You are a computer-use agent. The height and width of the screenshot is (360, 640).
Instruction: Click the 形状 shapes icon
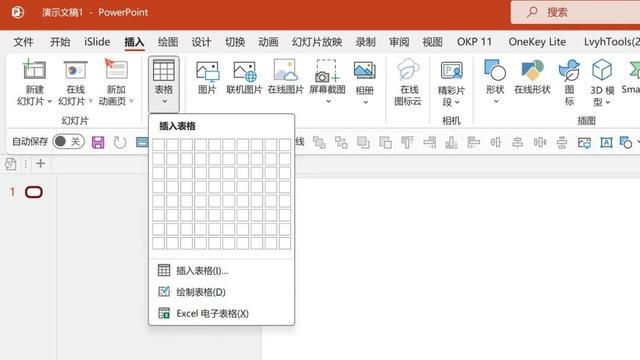click(495, 70)
